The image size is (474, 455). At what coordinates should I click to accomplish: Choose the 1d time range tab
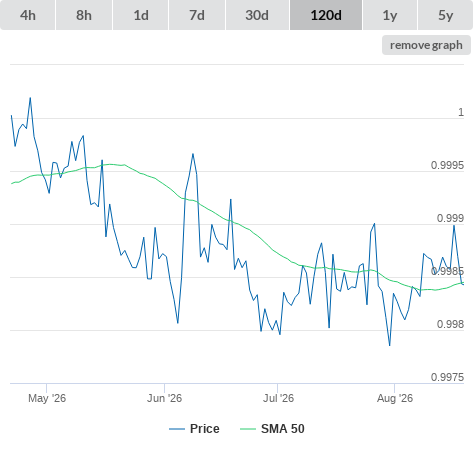[x=141, y=15]
